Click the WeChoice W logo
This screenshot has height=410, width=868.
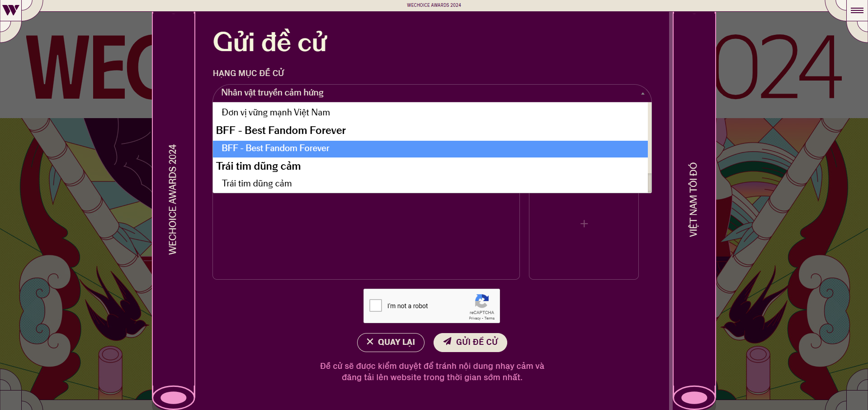[10, 10]
